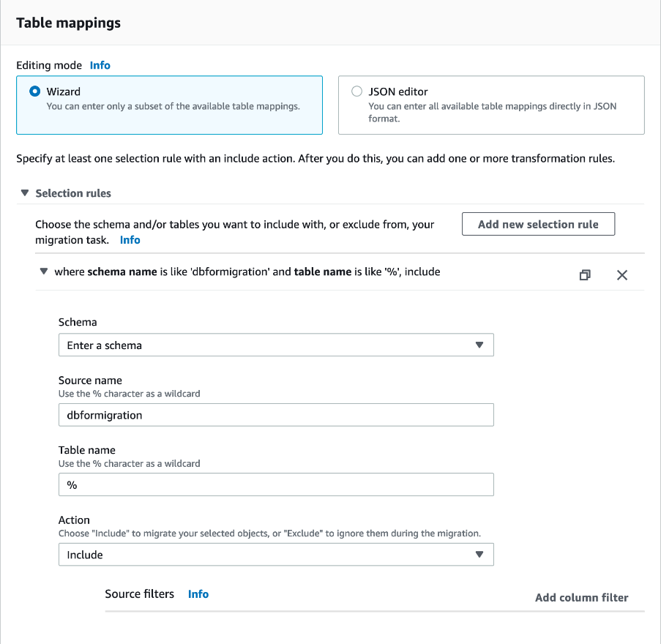Collapse the dbformigration rule details
This screenshot has height=644, width=661.
43,272
